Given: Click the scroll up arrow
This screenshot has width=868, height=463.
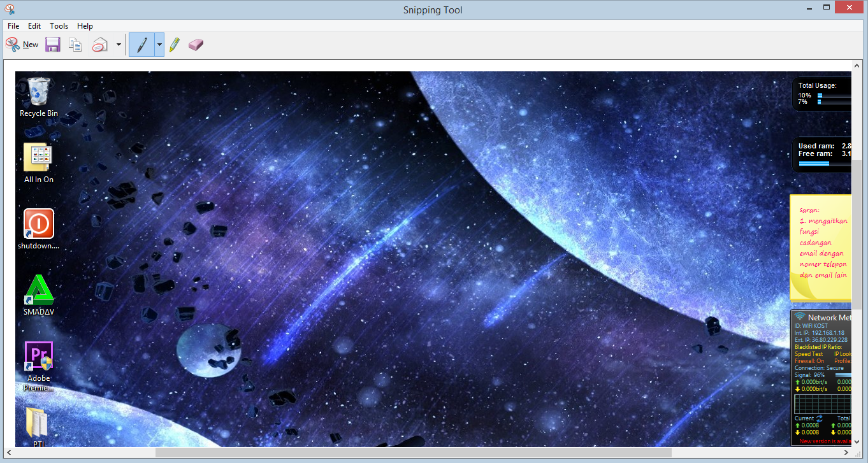Looking at the screenshot, I should pos(857,66).
